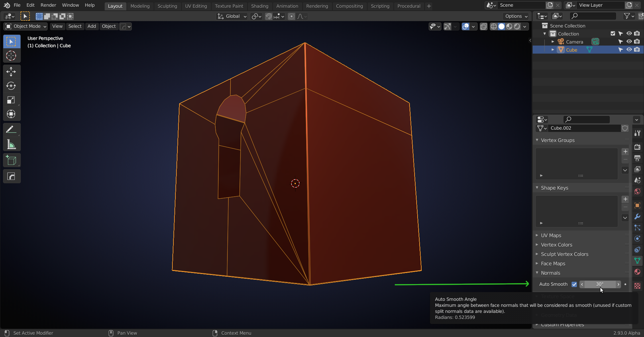
Task: Select the Scale tool
Action: pyautogui.click(x=11, y=100)
